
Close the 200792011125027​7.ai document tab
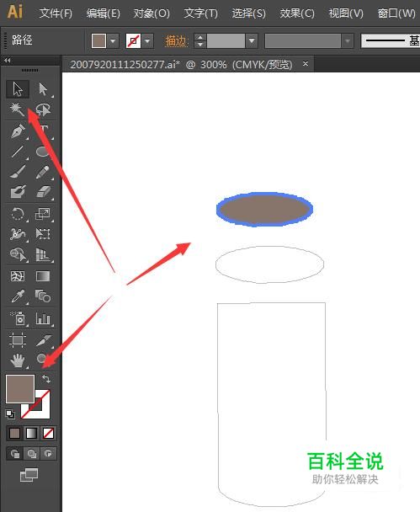[306, 64]
